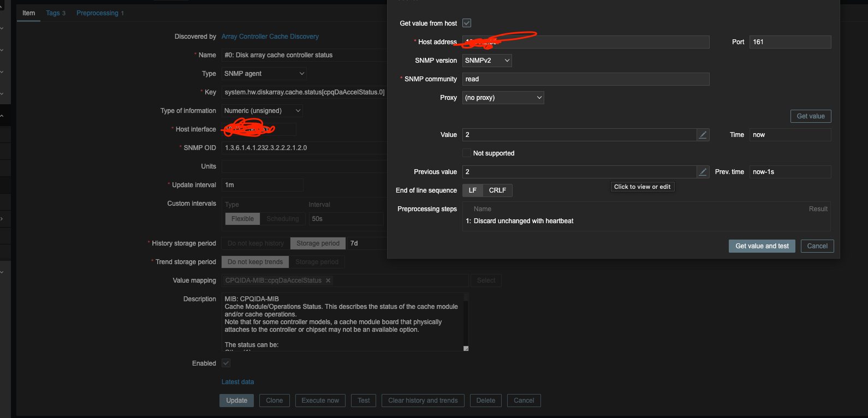This screenshot has height=418, width=868.
Task: Select LF end of line sequence
Action: 473,190
